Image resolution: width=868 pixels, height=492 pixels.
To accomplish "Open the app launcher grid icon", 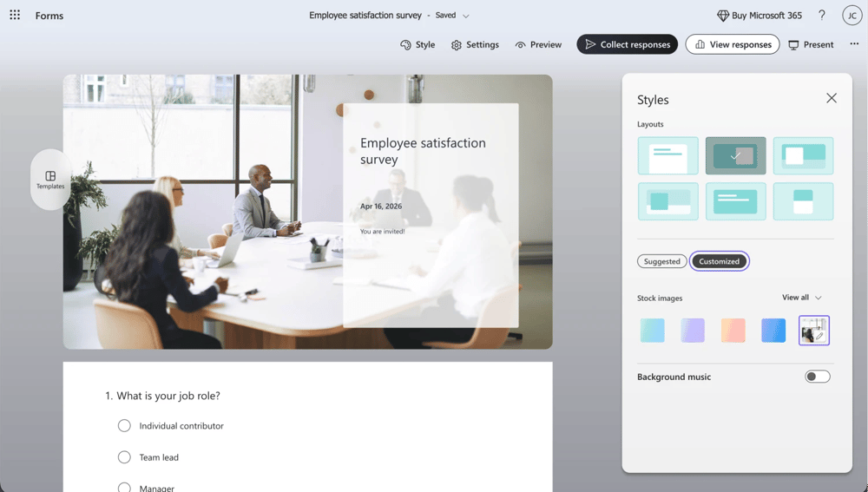I will (15, 16).
